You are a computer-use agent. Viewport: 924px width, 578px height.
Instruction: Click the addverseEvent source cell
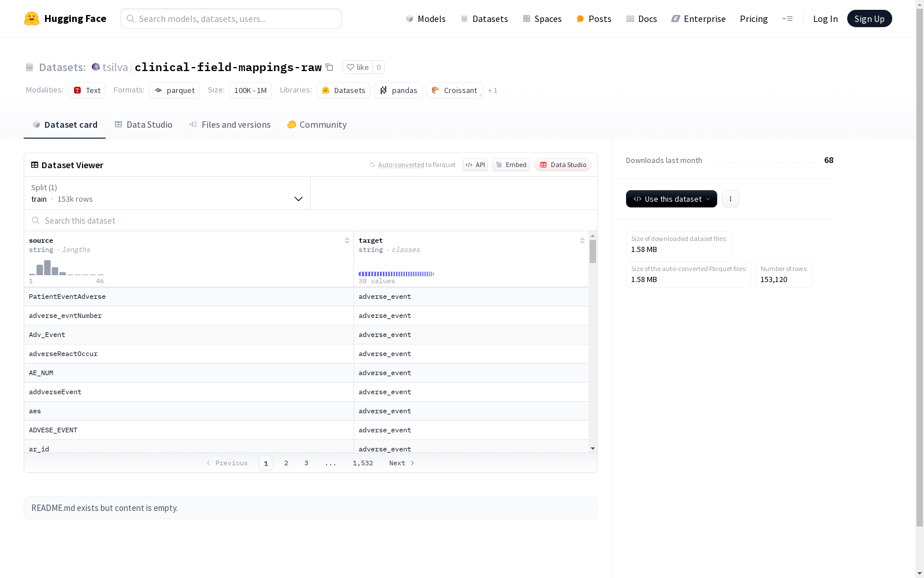click(x=189, y=392)
